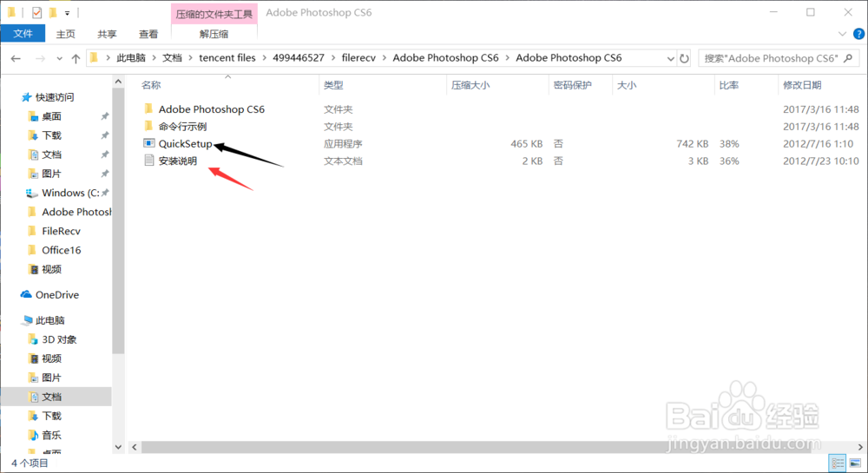Open FileRecv in the sidebar
Viewport: 868px width, 473px height.
(x=61, y=231)
